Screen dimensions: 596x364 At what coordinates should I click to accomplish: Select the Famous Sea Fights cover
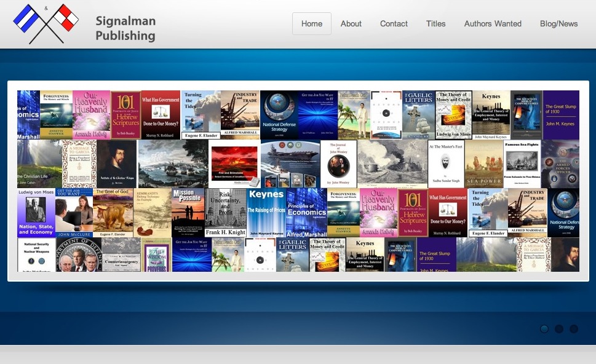coord(522,164)
